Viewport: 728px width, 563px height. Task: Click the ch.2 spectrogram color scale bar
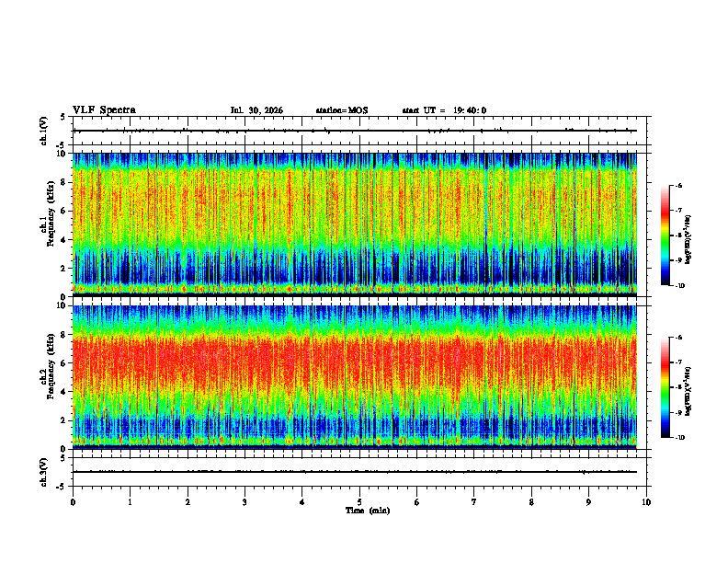665,387
